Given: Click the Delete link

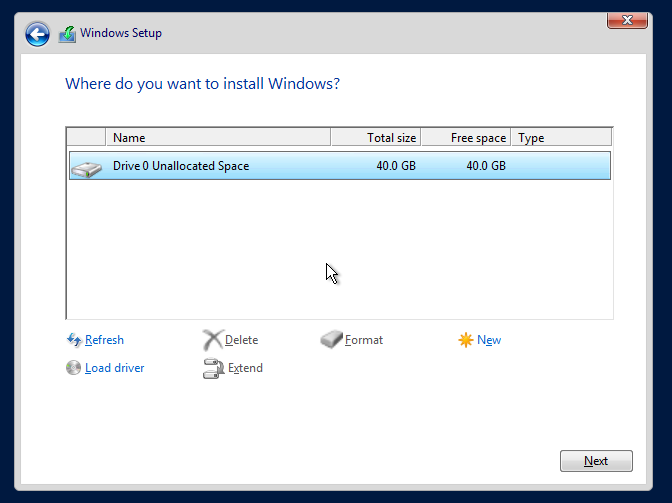Looking at the screenshot, I should tap(241, 340).
